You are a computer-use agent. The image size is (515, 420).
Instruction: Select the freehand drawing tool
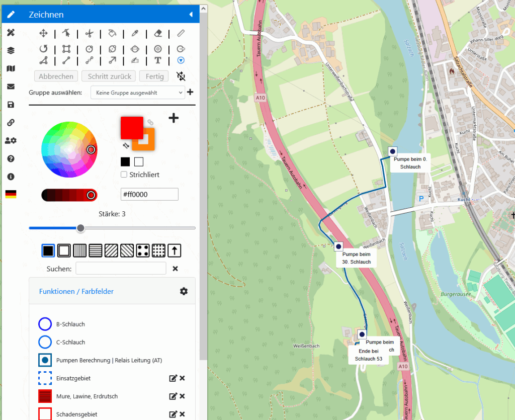135,60
